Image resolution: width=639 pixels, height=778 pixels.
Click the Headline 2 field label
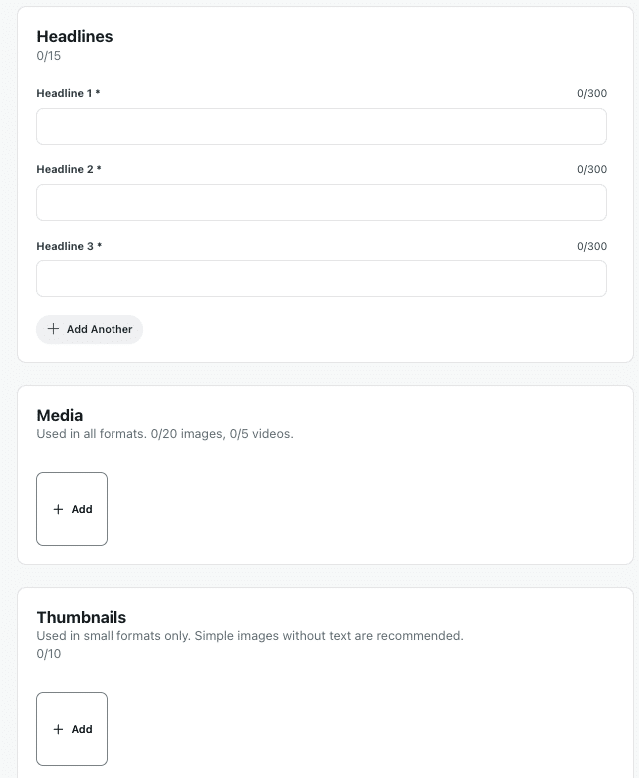click(68, 169)
